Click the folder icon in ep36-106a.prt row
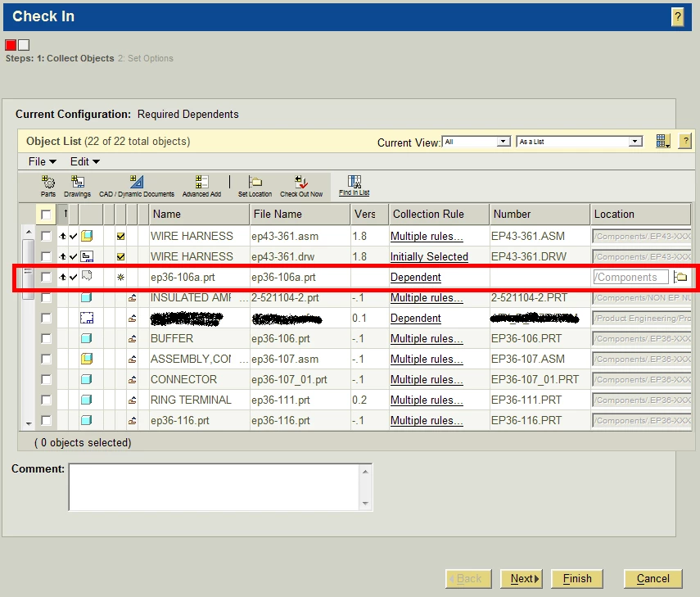The width and height of the screenshot is (700, 597). coord(680,277)
